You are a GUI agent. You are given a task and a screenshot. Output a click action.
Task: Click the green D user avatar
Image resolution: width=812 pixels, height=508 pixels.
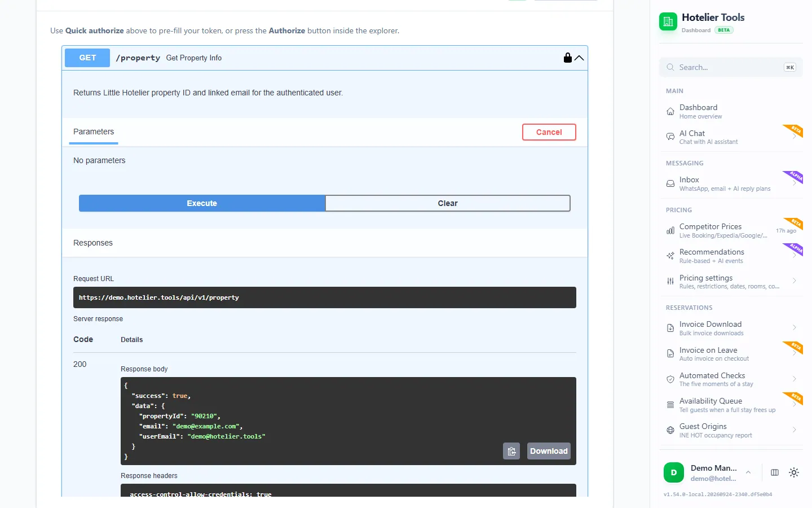674,472
